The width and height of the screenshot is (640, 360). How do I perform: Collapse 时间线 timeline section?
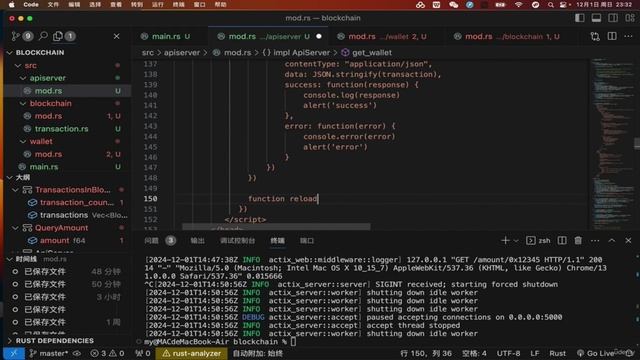tap(10, 259)
